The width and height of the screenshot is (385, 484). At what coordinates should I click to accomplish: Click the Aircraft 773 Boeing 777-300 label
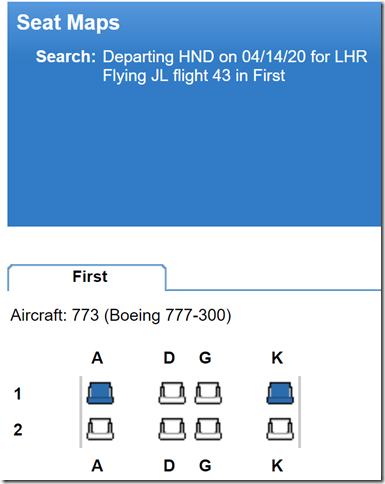tap(121, 315)
